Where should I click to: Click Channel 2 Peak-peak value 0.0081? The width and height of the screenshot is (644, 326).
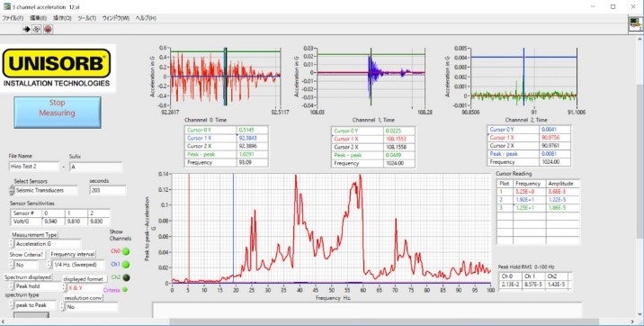[x=555, y=154]
